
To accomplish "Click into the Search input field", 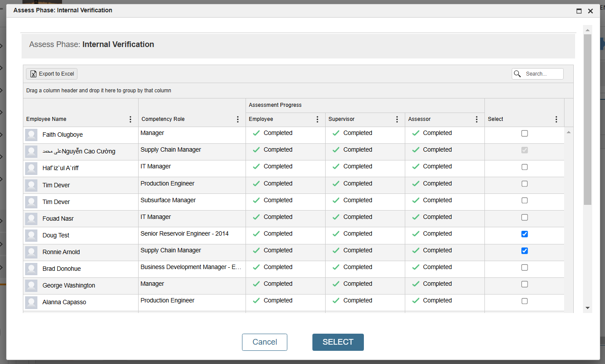I will point(543,74).
